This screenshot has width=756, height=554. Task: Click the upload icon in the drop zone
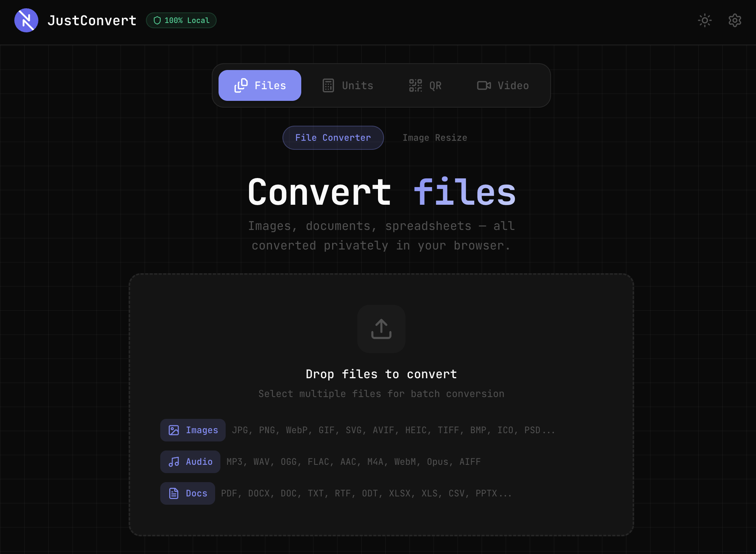381,329
